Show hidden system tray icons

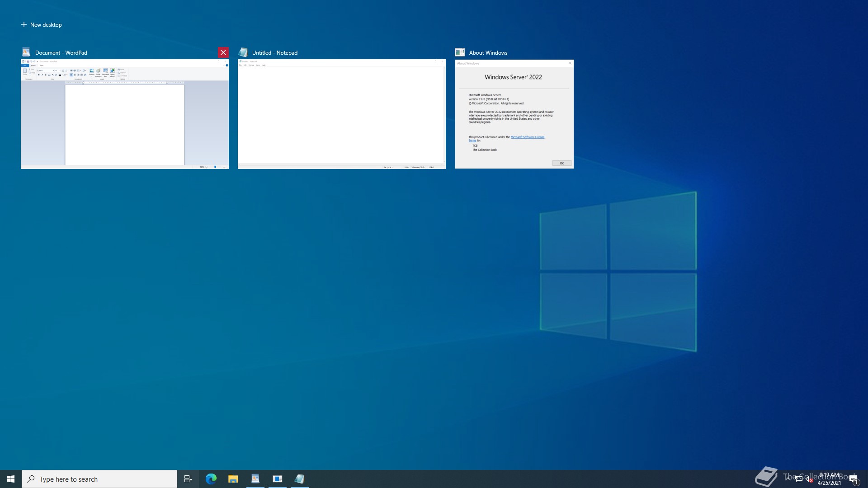point(788,479)
